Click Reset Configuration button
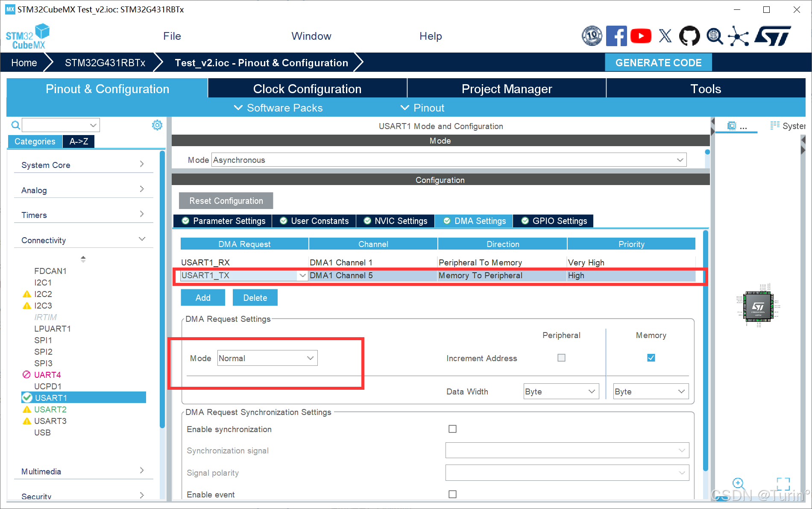Image resolution: width=812 pixels, height=509 pixels. (x=226, y=201)
